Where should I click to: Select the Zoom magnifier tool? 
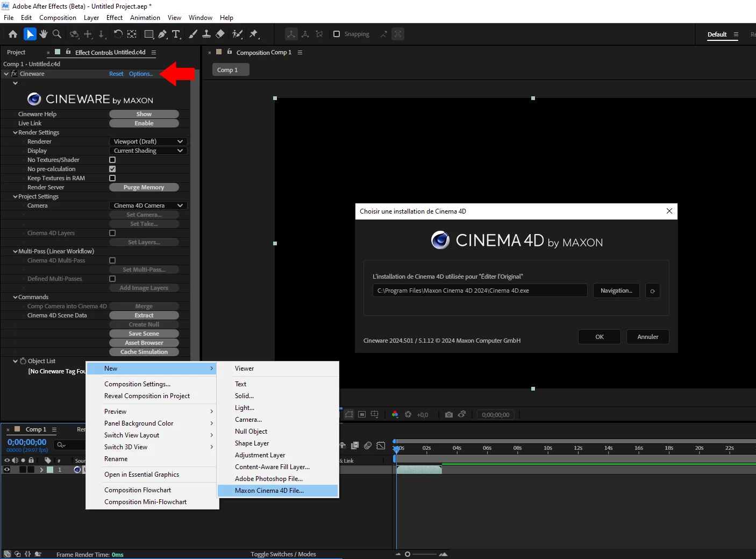point(56,34)
